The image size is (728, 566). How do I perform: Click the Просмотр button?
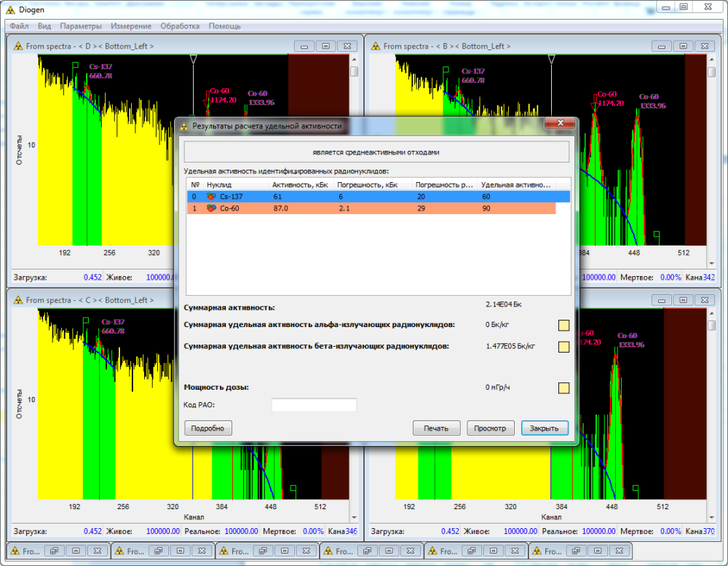pyautogui.click(x=490, y=428)
